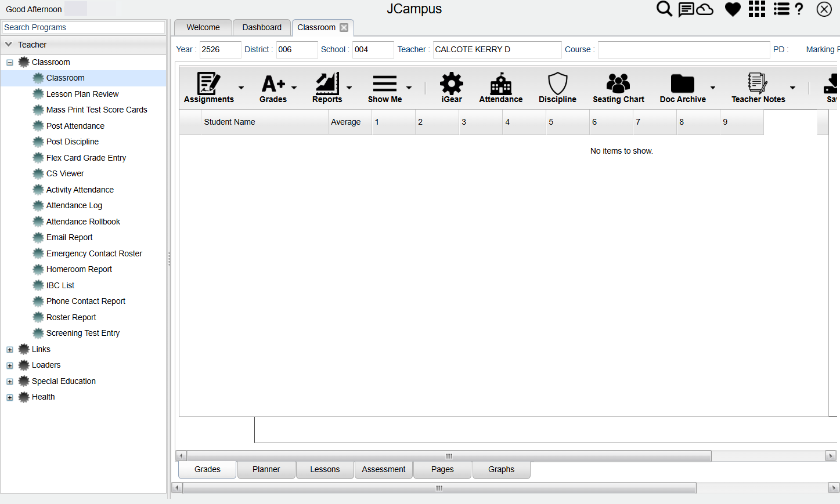
Task: Open the Graphs bottom tab
Action: point(501,469)
